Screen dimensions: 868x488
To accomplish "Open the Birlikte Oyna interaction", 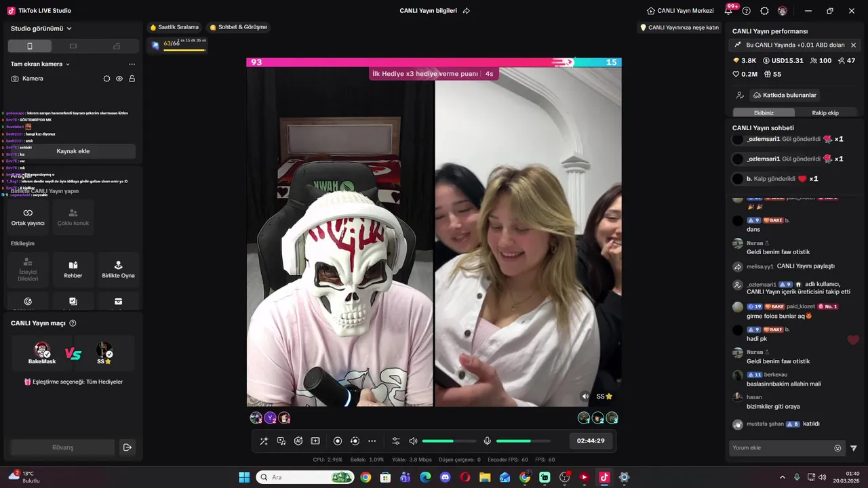I will [x=118, y=270].
